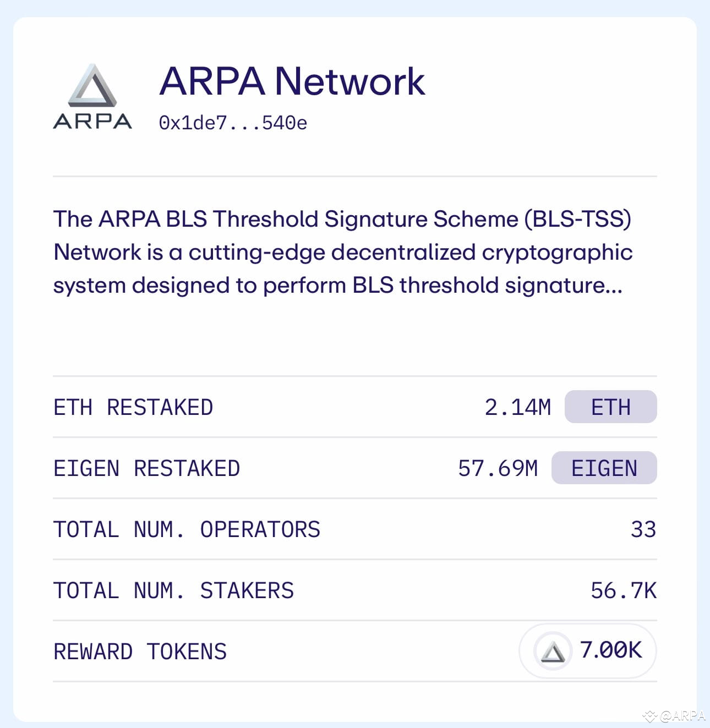Image resolution: width=710 pixels, height=728 pixels.
Task: Open the ARPA Network title link
Action: point(292,81)
